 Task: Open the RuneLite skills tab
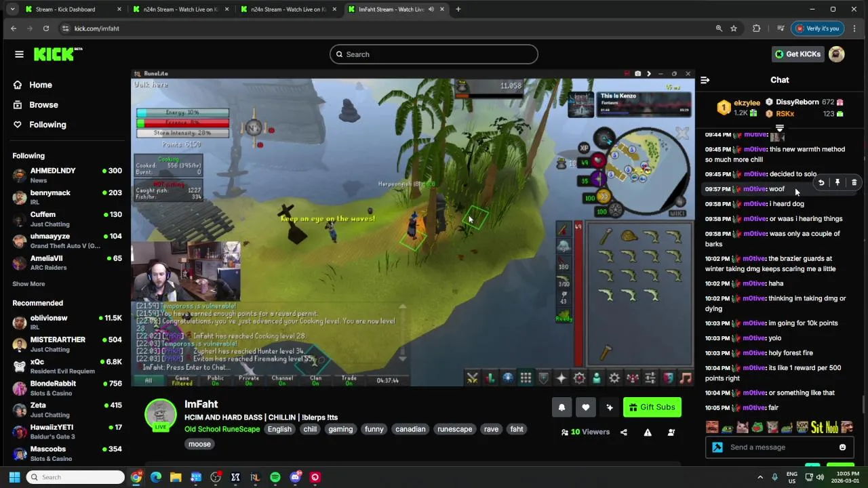point(490,378)
